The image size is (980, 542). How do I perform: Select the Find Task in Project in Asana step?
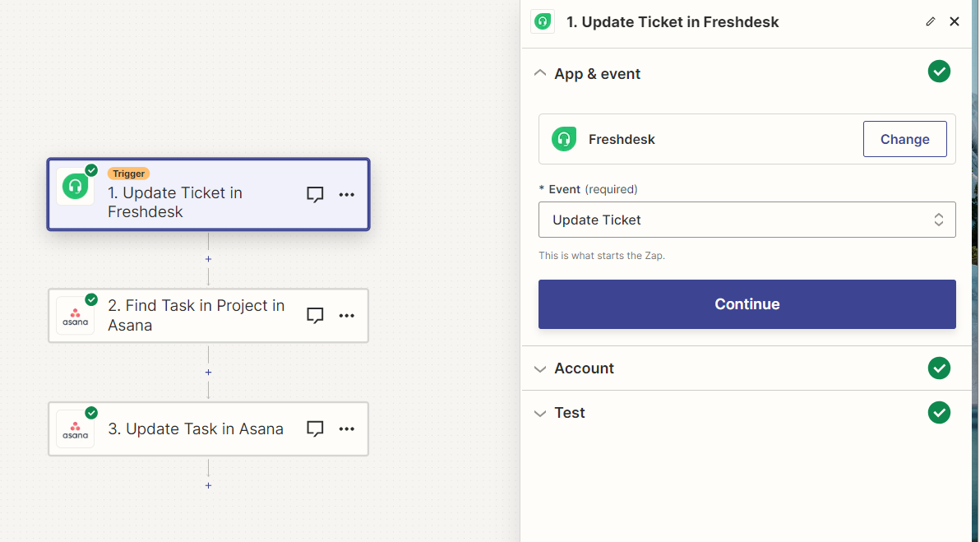pyautogui.click(x=208, y=316)
